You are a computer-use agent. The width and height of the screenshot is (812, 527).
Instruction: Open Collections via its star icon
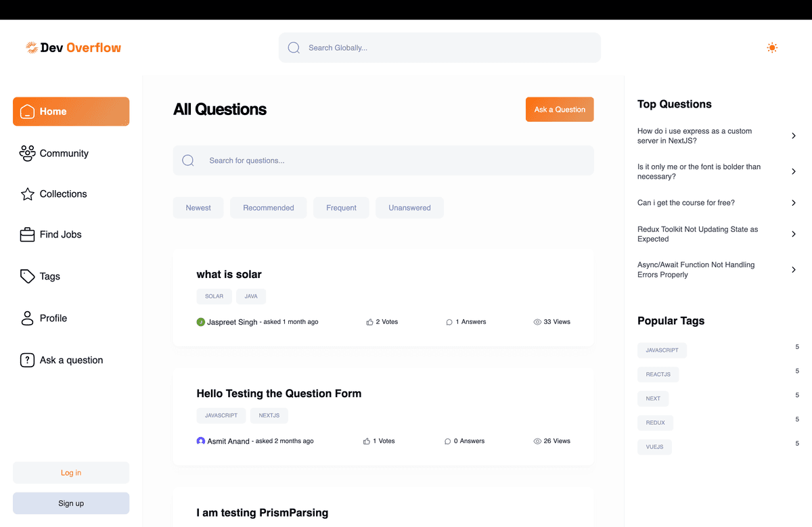click(27, 193)
